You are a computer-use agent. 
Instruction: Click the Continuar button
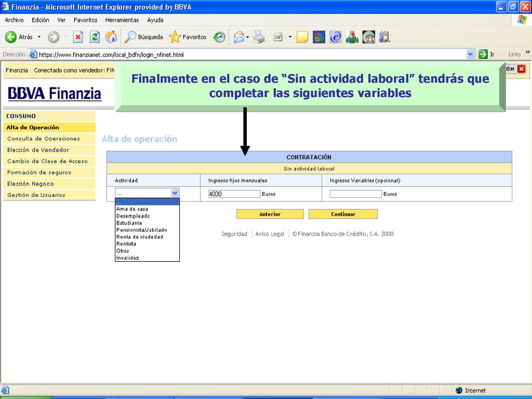(343, 214)
